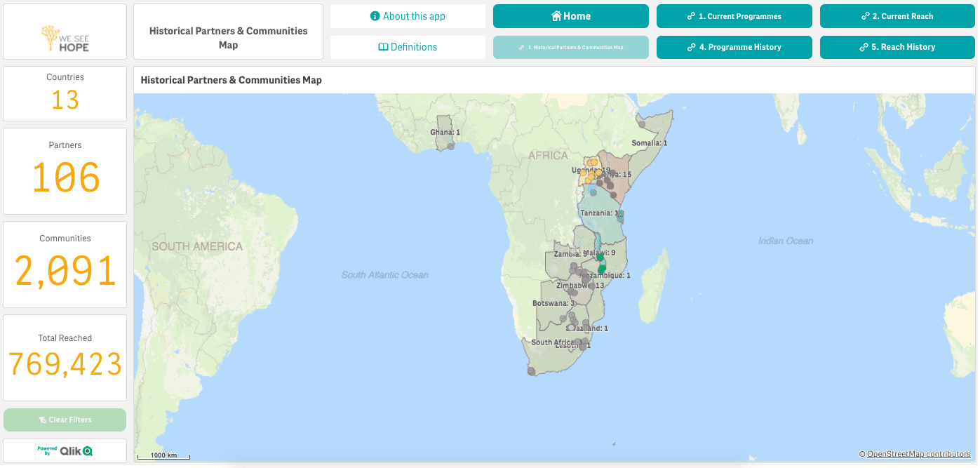Click the Indian Ocean label
This screenshot has height=468, width=980.
(x=786, y=241)
